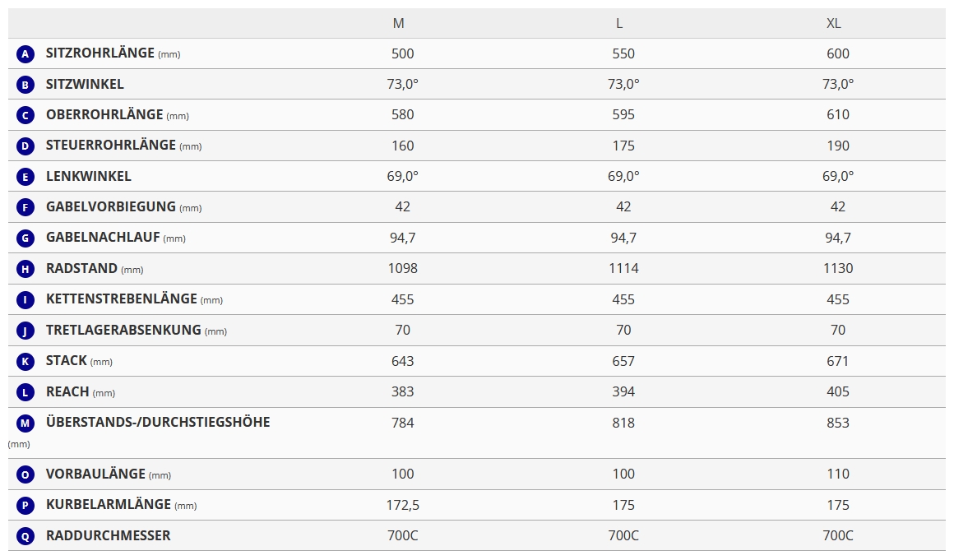Click the circled M icon beside Überstandshöhe
954x560 pixels.
pos(25,423)
